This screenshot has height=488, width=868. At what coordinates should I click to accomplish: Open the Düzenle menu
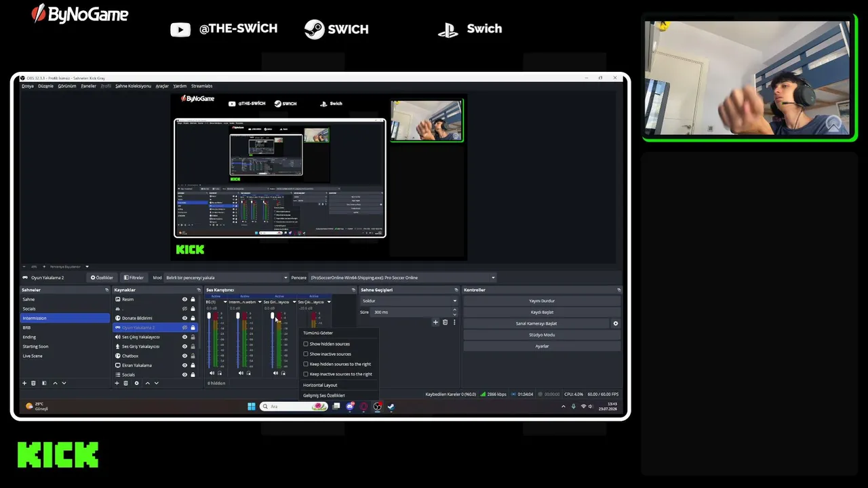click(45, 86)
